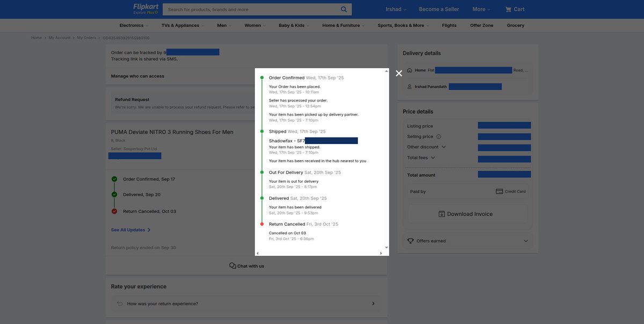Click the home icon in Delivery details

(x=409, y=70)
